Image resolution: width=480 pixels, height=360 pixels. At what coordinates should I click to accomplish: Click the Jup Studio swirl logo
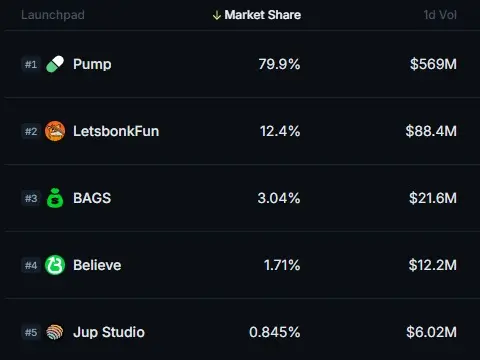coord(55,332)
